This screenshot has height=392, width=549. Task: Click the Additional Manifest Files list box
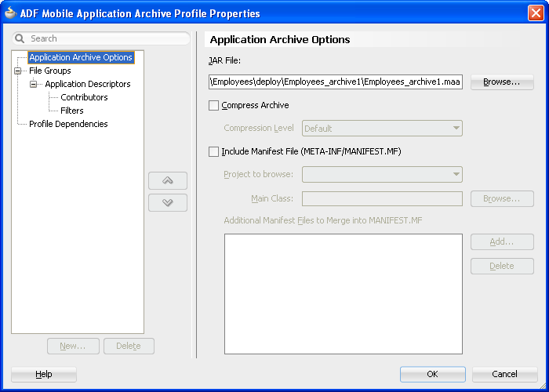(x=344, y=294)
